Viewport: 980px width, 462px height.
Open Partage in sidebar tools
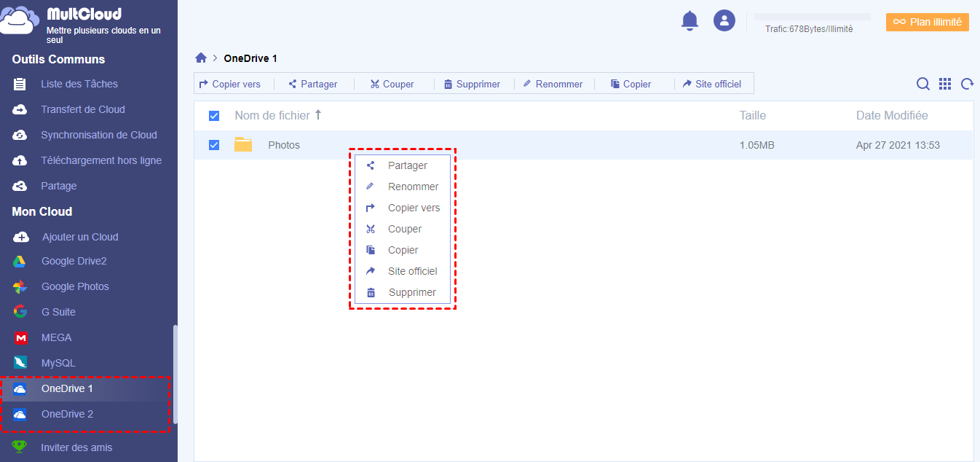click(59, 186)
